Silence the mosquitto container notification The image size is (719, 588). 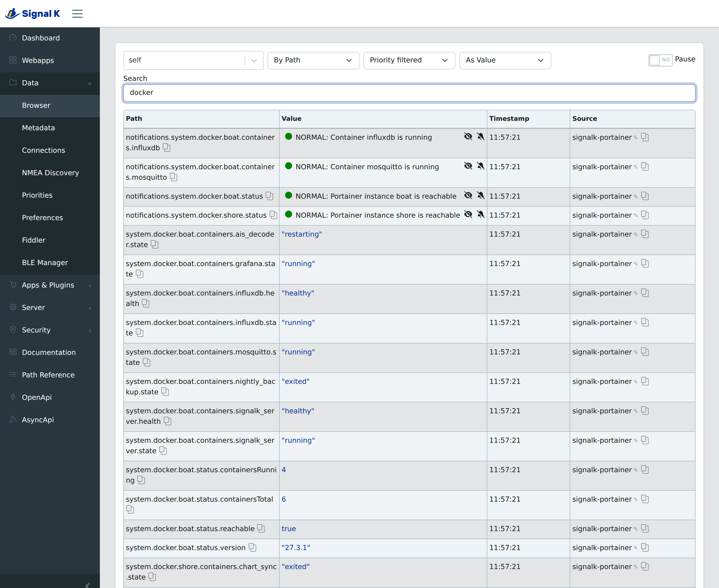point(481,166)
